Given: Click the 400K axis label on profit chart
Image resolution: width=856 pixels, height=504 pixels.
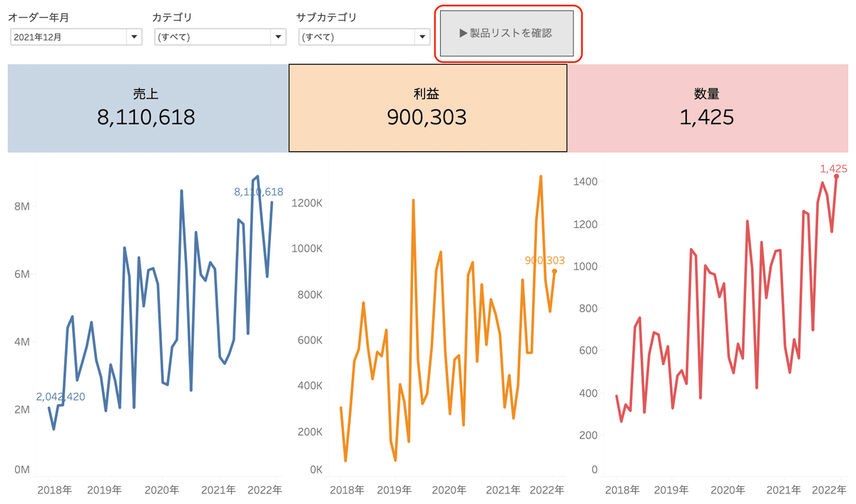Looking at the screenshot, I should (x=310, y=386).
